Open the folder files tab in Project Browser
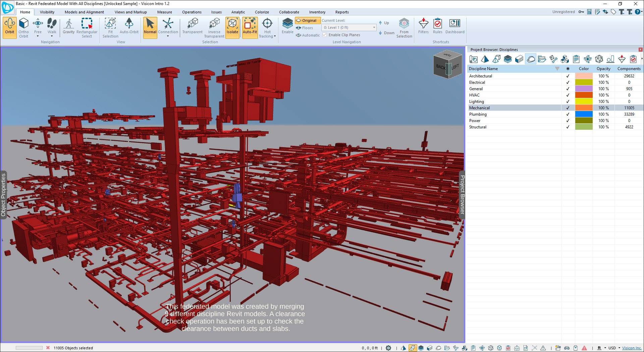 point(542,59)
